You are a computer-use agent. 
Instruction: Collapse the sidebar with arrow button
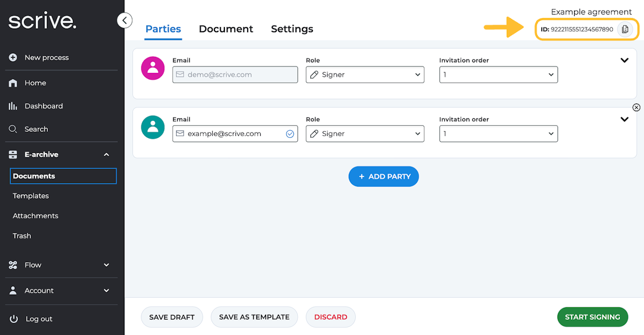pyautogui.click(x=124, y=21)
